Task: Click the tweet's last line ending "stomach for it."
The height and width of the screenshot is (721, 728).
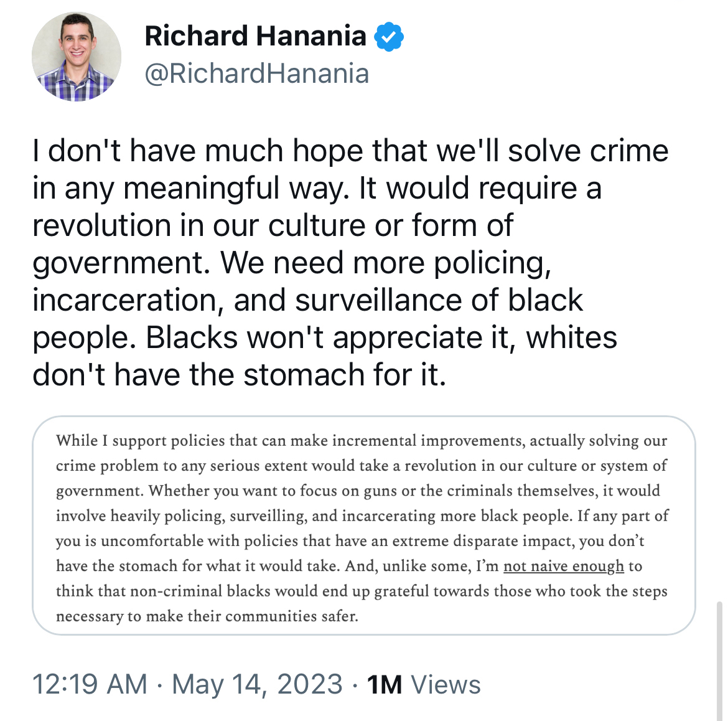Action: pyautogui.click(x=239, y=375)
